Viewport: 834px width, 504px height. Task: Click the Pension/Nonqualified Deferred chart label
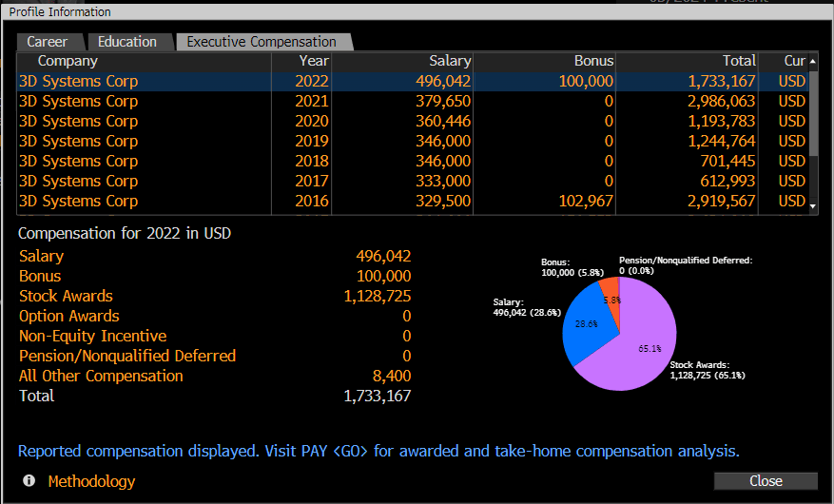tap(686, 265)
